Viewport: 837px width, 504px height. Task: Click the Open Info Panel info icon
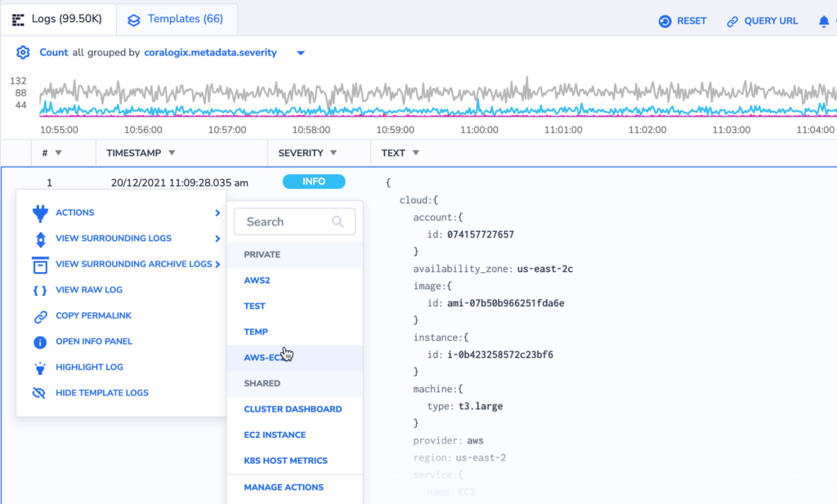[40, 342]
